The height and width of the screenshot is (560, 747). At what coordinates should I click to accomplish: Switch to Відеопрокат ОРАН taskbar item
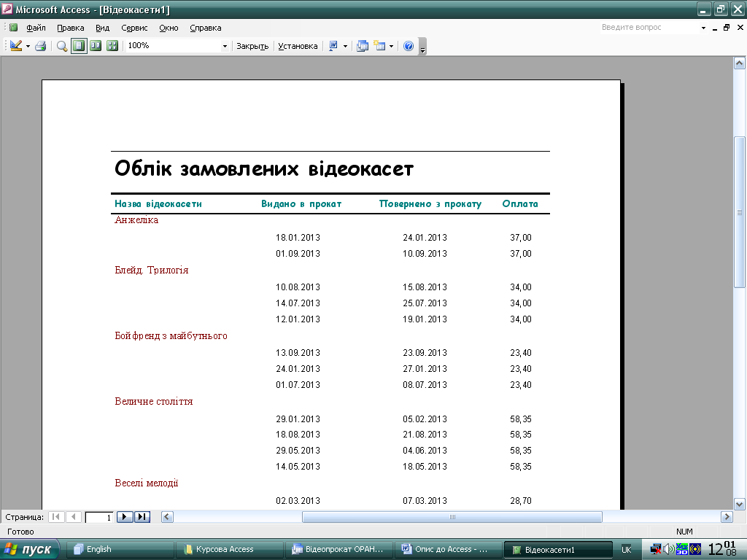pos(339,550)
